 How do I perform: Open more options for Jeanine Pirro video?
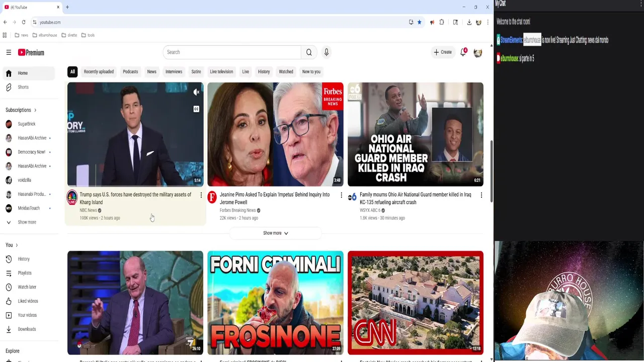341,195
